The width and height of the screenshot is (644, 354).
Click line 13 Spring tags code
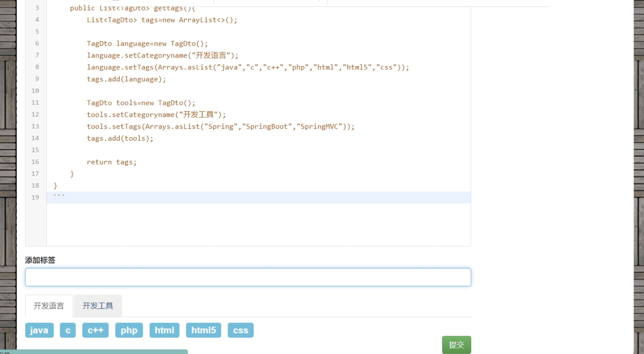(220, 126)
